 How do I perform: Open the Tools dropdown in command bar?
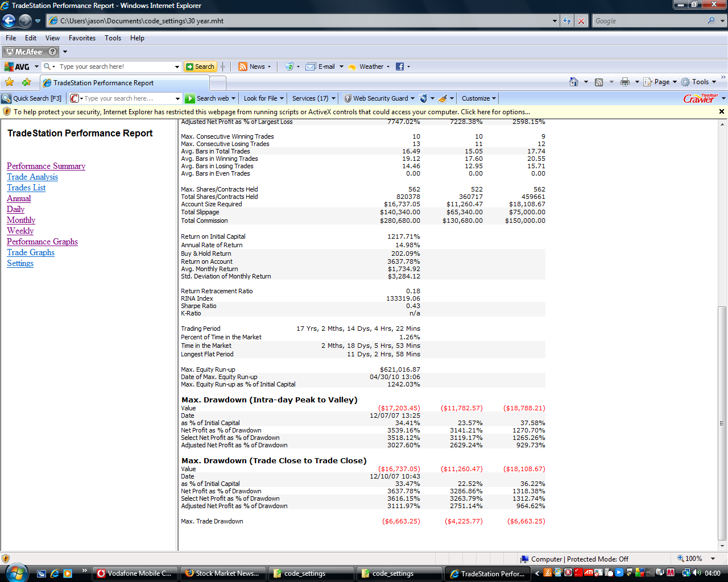714,82
